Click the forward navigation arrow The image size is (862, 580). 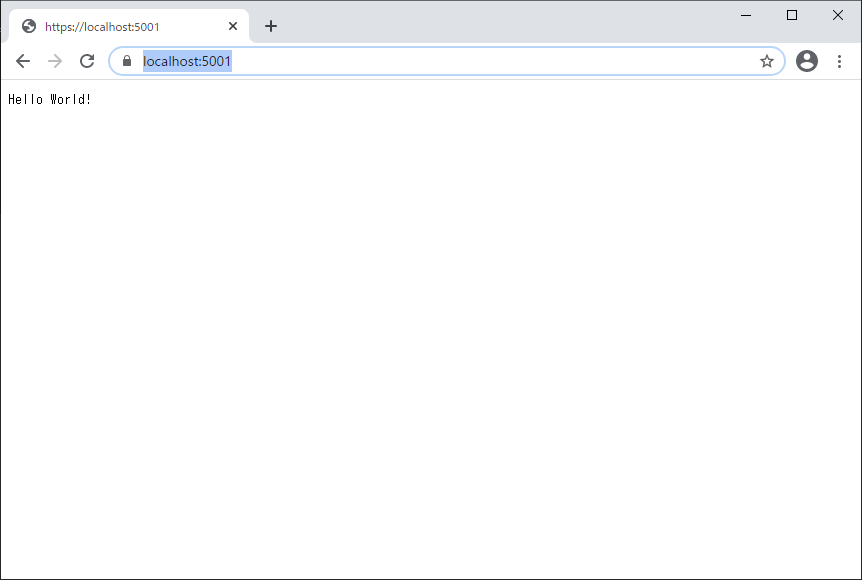click(x=55, y=61)
